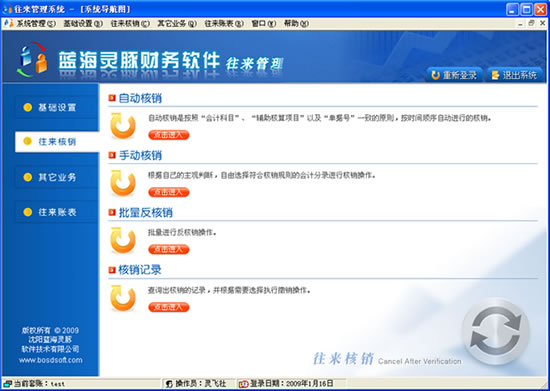550x391 pixels.
Task: Click the 操作员 status bar icon
Action: [169, 384]
